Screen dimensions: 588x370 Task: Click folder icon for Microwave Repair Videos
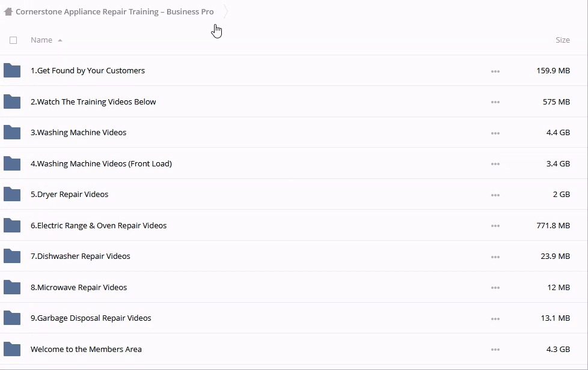point(12,288)
